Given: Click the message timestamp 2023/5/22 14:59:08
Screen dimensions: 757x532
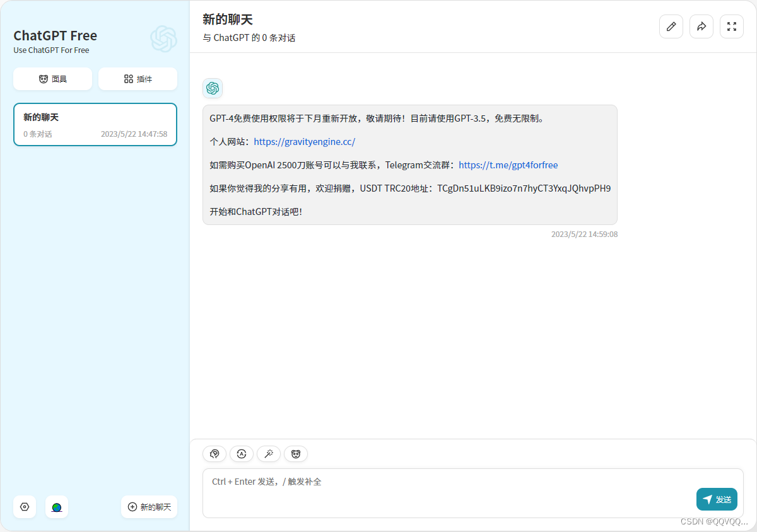Looking at the screenshot, I should click(585, 234).
